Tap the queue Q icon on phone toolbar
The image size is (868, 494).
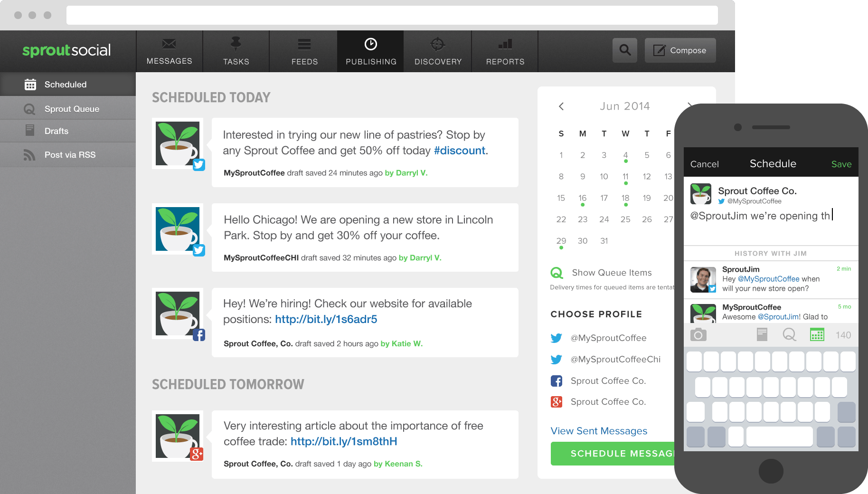tap(789, 335)
